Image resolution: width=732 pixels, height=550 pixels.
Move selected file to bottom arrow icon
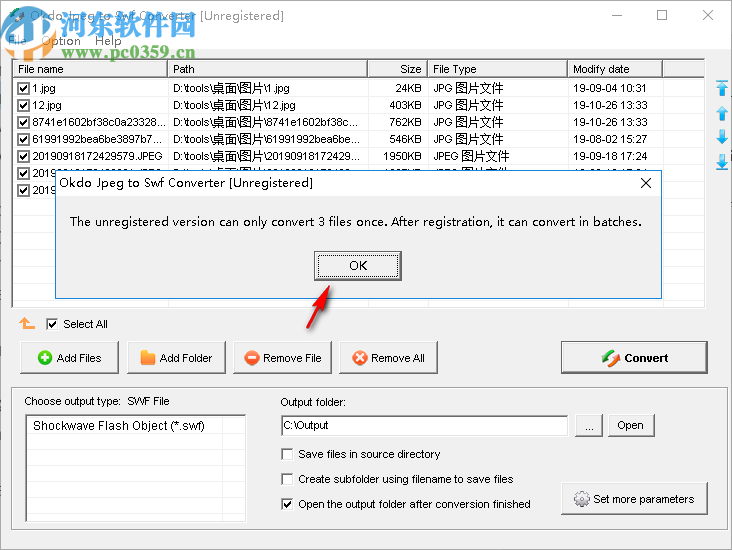coord(722,162)
